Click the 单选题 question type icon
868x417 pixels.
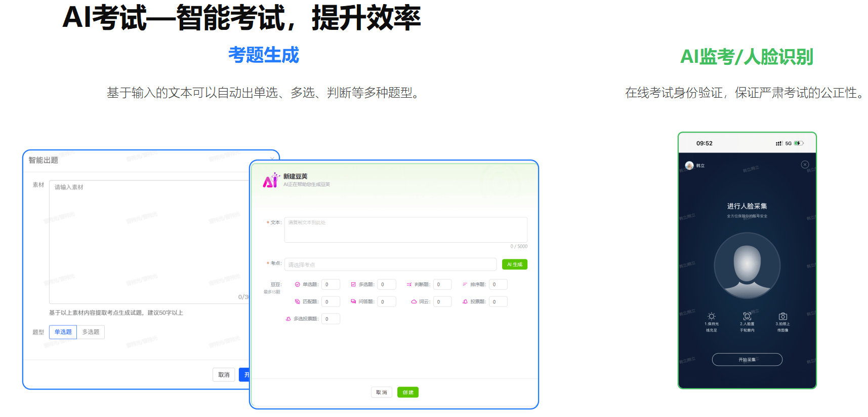[x=297, y=285]
